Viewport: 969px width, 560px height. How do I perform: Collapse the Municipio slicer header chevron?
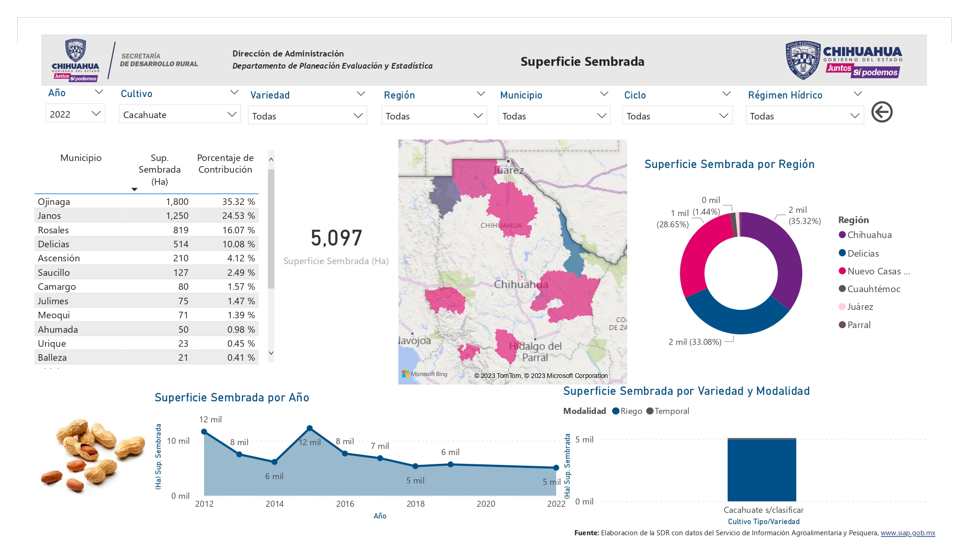pyautogui.click(x=604, y=94)
